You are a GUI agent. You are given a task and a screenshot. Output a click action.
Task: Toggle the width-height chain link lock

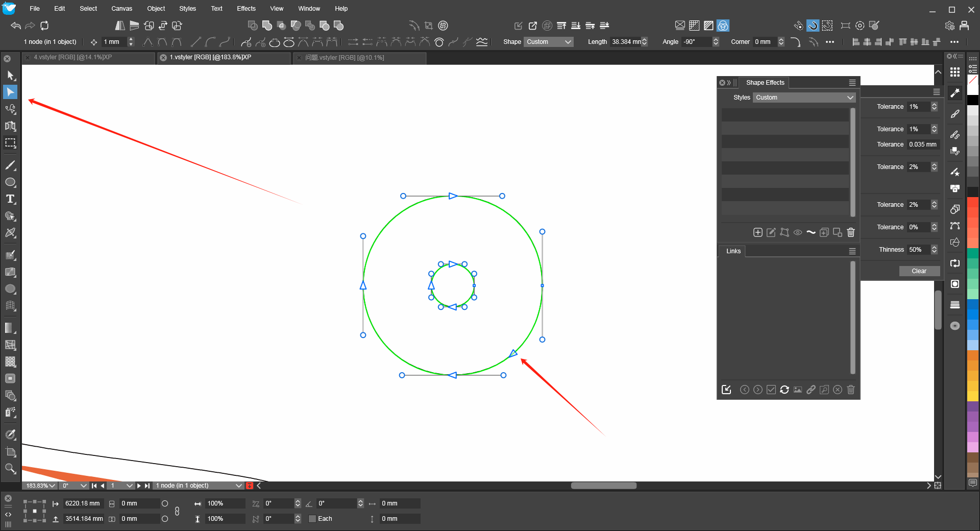(x=177, y=511)
